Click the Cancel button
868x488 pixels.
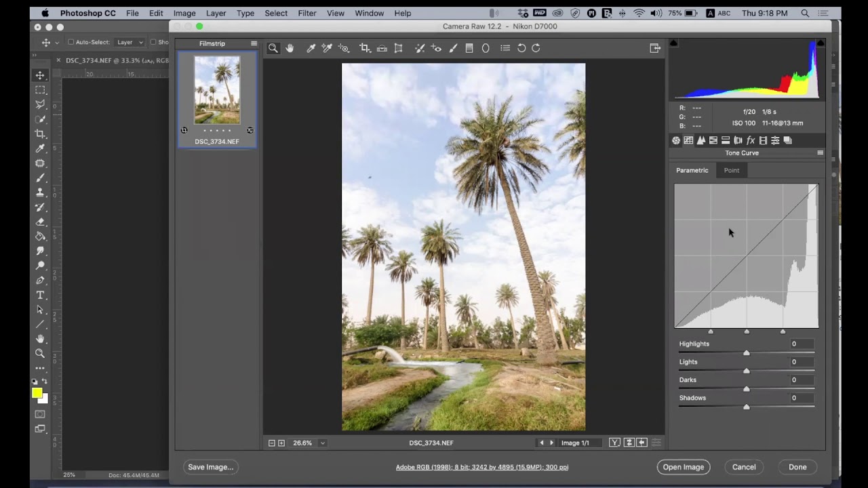coord(744,467)
